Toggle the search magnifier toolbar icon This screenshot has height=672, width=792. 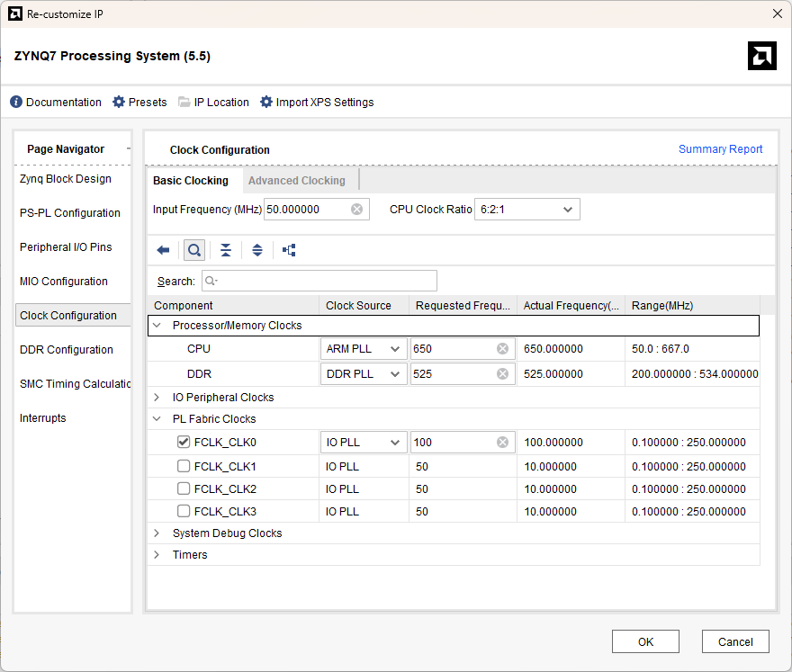(194, 250)
